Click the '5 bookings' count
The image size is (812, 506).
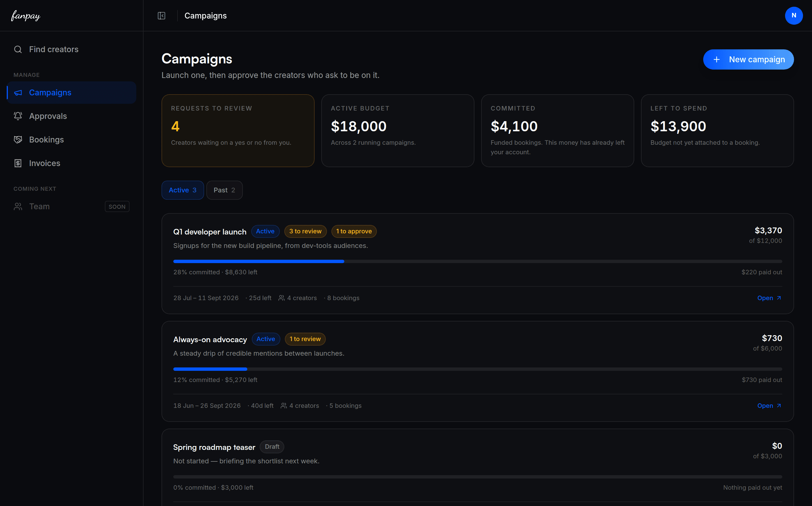point(345,406)
